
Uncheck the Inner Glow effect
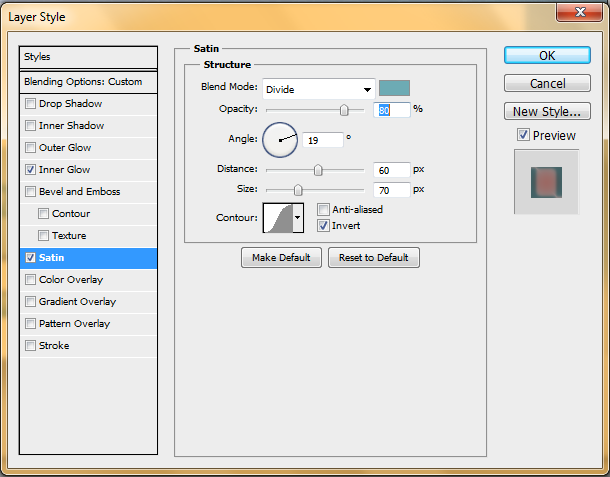coord(31,170)
